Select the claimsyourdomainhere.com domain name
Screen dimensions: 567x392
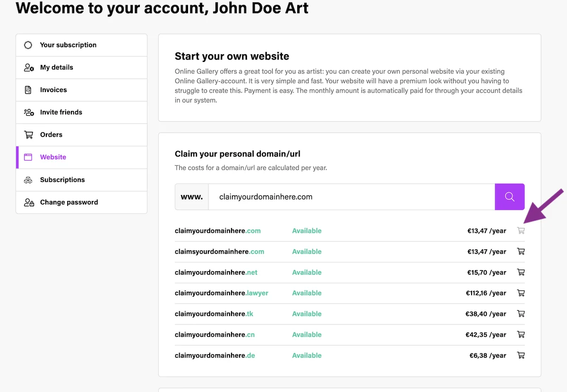[220, 252]
